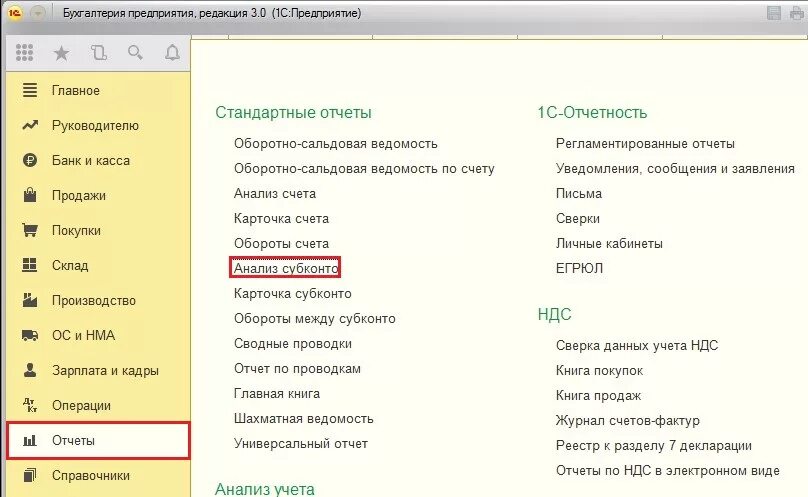Click the Операции Дт/Кт icon
This screenshot has height=497, width=808.
click(30, 405)
